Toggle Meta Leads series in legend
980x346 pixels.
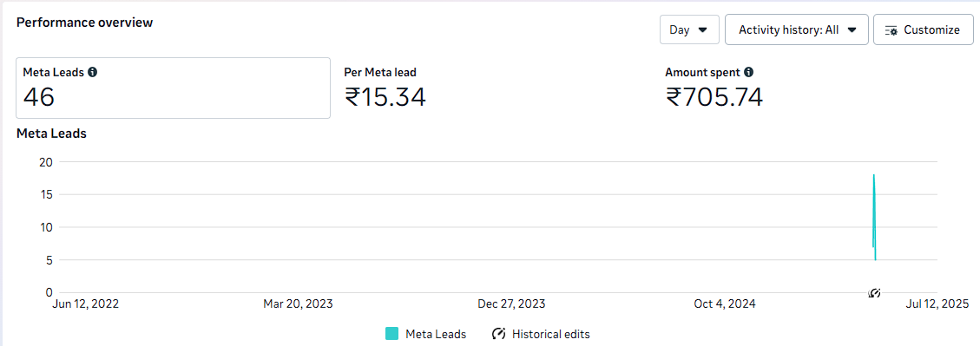pyautogui.click(x=425, y=334)
